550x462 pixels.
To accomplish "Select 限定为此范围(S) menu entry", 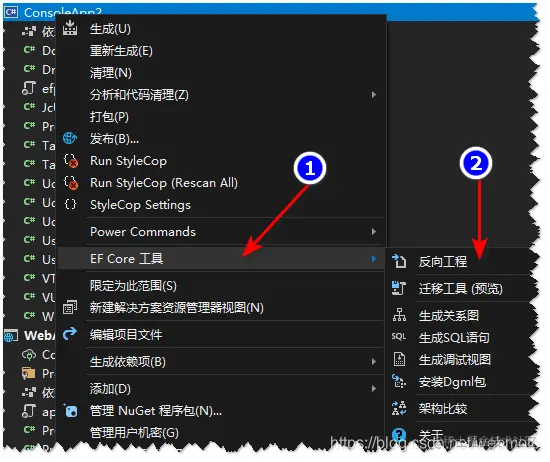I will point(222,286).
